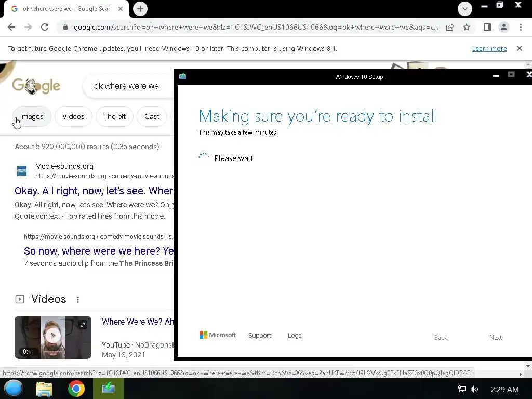Open volume control tray icon
The width and height of the screenshot is (532, 399).
[x=474, y=389]
